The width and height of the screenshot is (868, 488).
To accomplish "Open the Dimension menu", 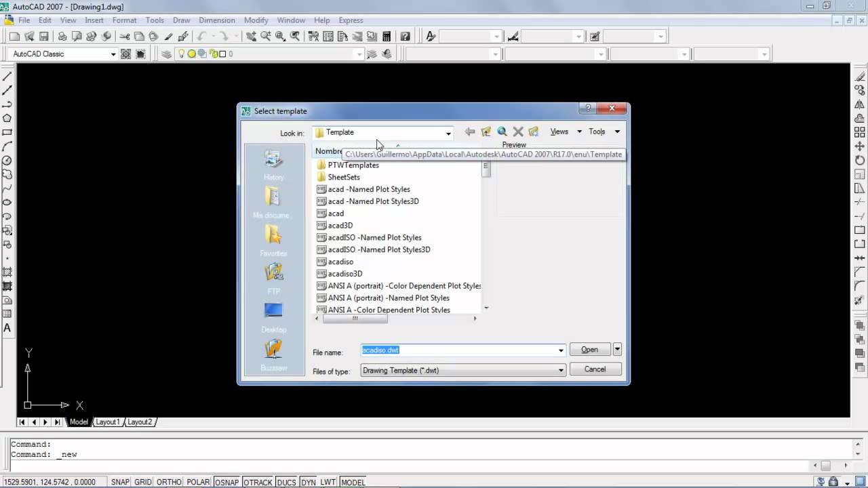I will [x=217, y=20].
